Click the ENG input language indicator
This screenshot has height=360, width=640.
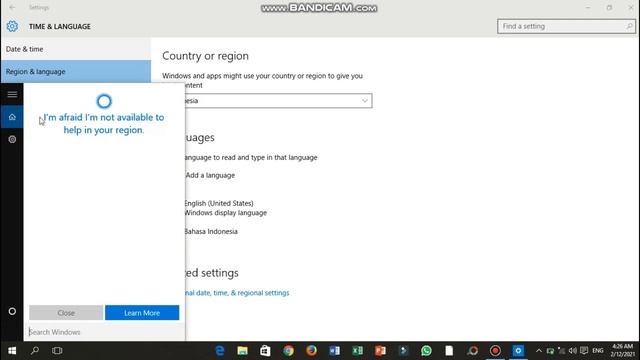(598, 351)
